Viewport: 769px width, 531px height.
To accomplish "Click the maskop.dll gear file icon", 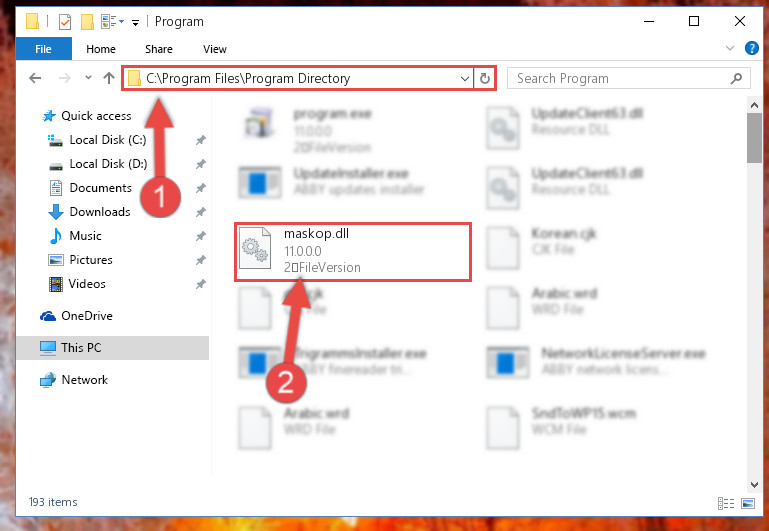I will click(255, 248).
